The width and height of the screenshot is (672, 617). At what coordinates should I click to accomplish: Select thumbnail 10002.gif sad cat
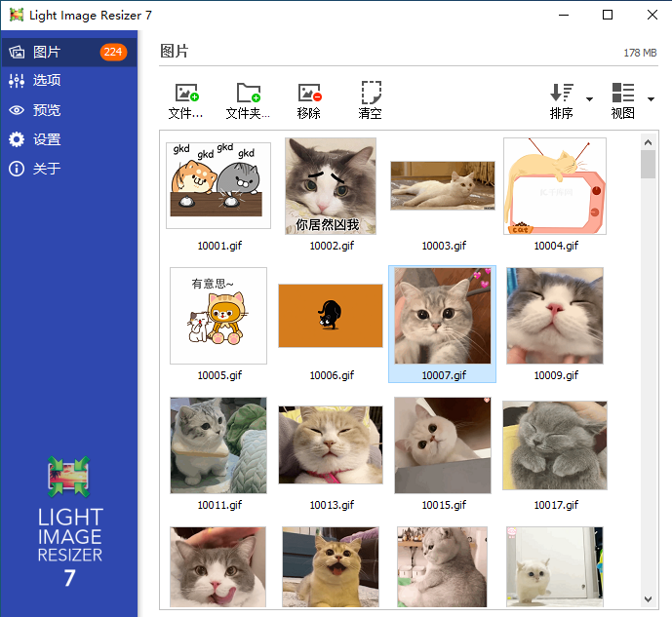pyautogui.click(x=331, y=186)
